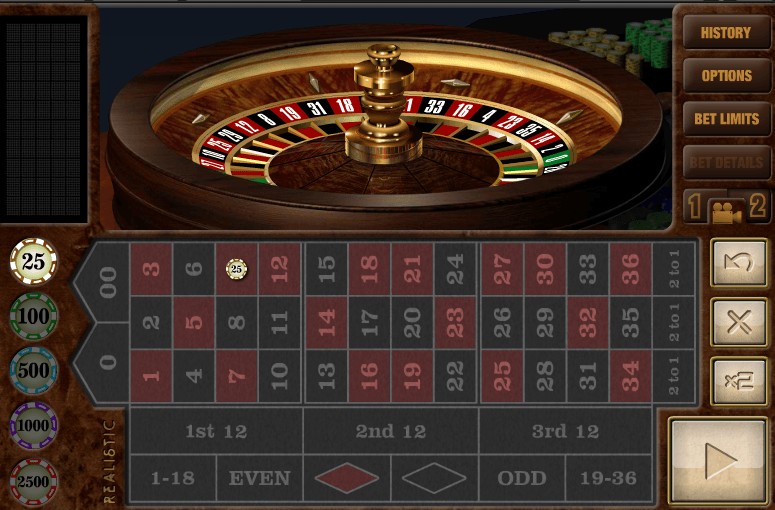Open the Options menu
The image size is (775, 510).
click(726, 76)
